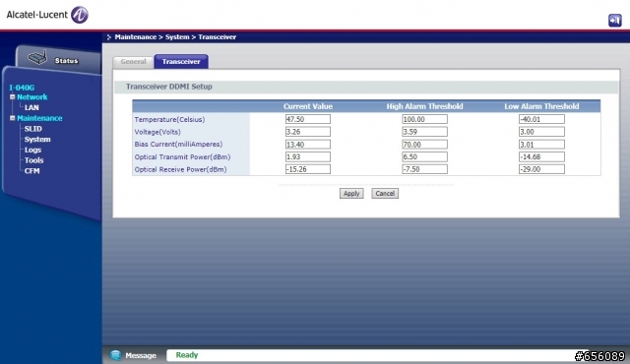Click the Message globe icon
The height and width of the screenshot is (364, 630).
[116, 355]
